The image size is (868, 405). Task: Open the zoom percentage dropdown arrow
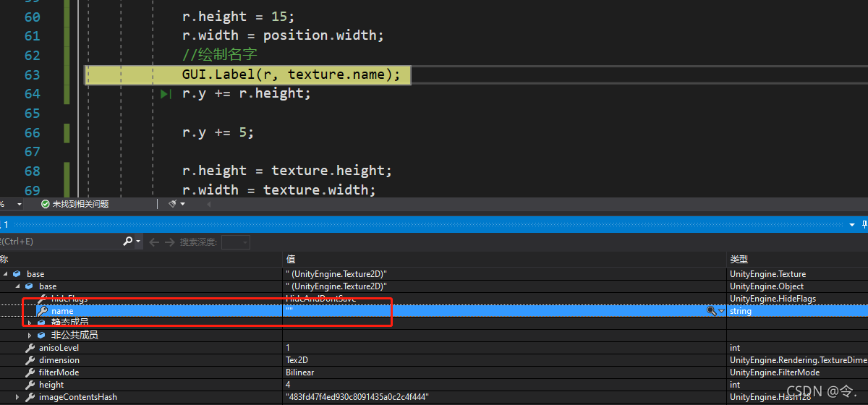click(x=19, y=205)
